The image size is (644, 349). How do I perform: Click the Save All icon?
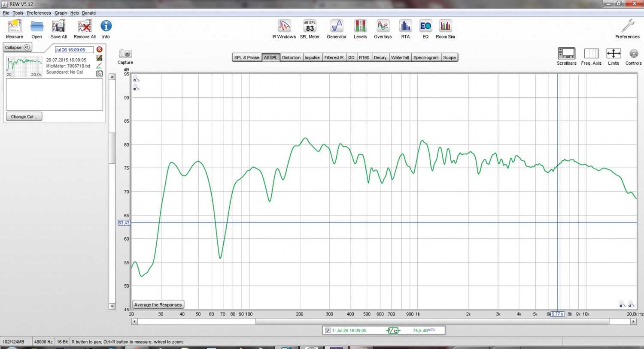[x=58, y=27]
